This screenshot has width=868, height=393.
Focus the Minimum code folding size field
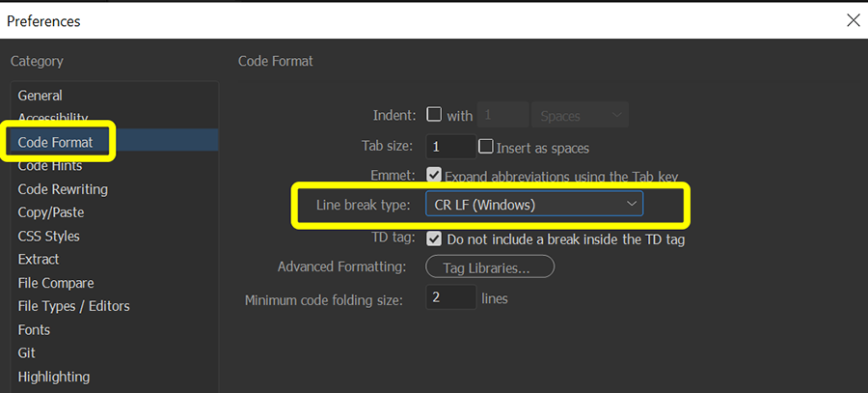point(450,297)
